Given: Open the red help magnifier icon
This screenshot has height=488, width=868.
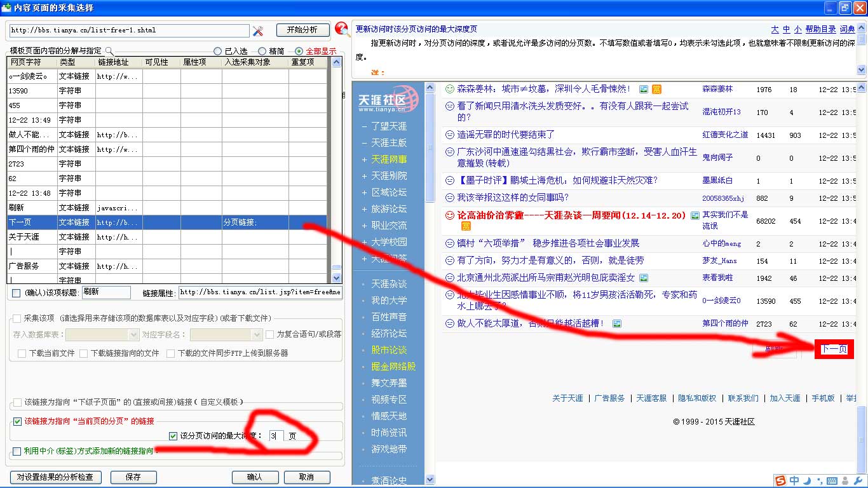Looking at the screenshot, I should tap(342, 29).
